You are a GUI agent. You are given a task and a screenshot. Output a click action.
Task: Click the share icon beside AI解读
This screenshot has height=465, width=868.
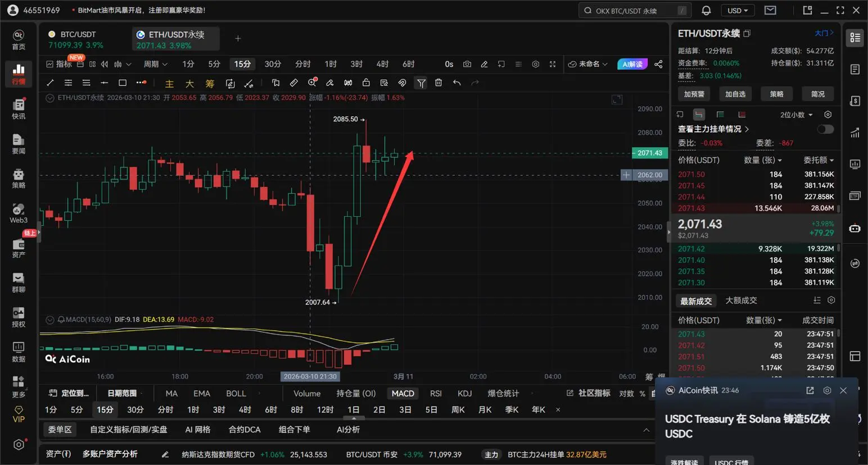[658, 64]
